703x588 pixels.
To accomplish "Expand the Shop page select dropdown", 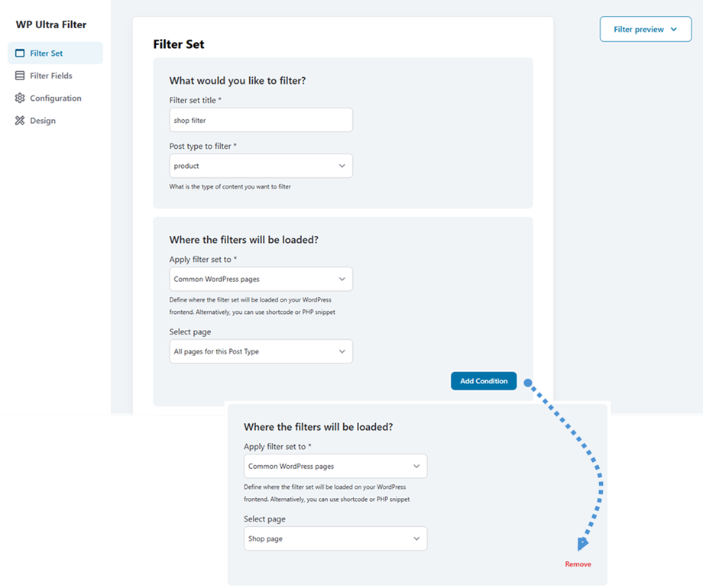I will (x=335, y=538).
